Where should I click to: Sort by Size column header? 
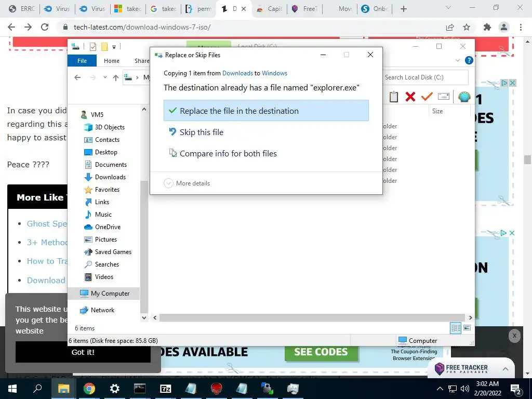coord(437,111)
